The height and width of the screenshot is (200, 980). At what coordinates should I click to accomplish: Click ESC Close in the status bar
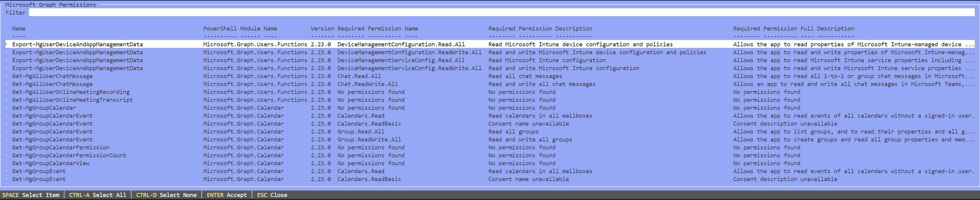tap(272, 195)
